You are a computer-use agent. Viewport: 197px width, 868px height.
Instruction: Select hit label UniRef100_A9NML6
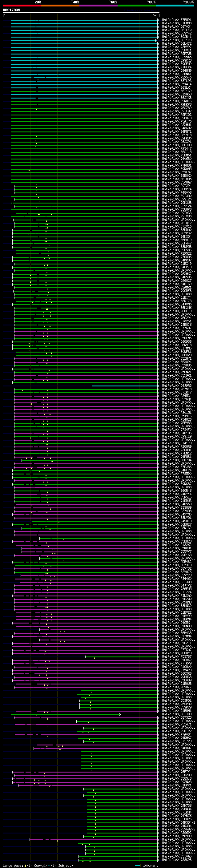pos(177,101)
